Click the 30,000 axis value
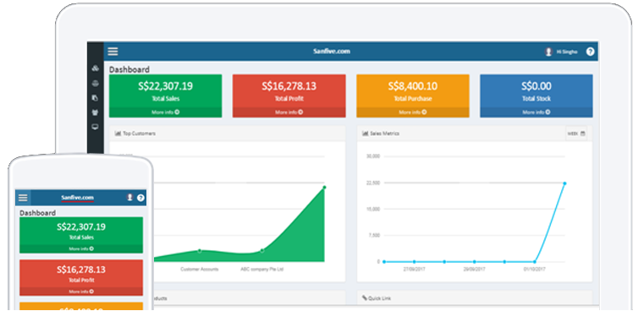Image resolution: width=644 pixels, height=311 pixels. [373, 156]
